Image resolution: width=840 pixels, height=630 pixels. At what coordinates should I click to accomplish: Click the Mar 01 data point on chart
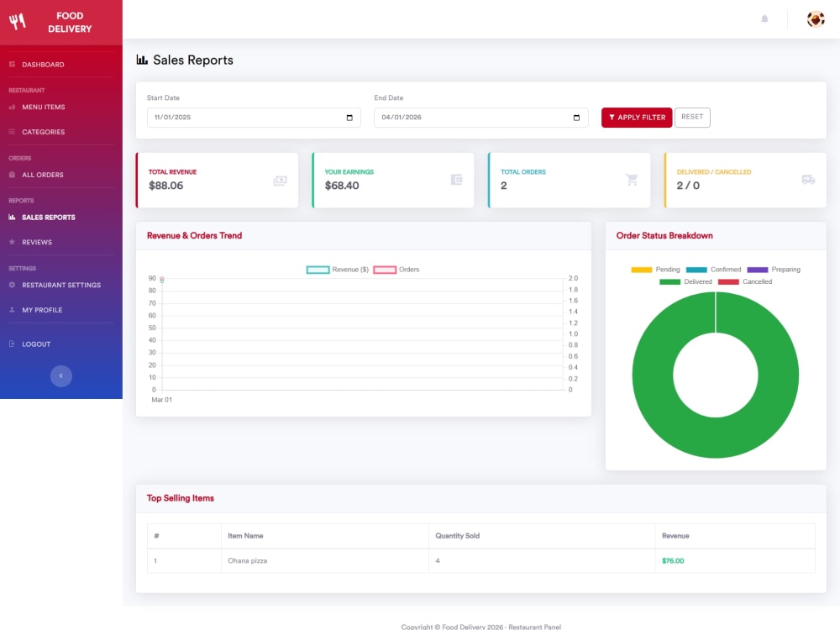(162, 280)
